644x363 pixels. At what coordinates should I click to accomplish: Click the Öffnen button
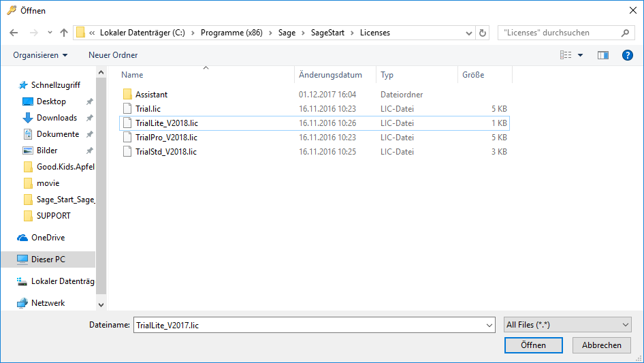533,345
